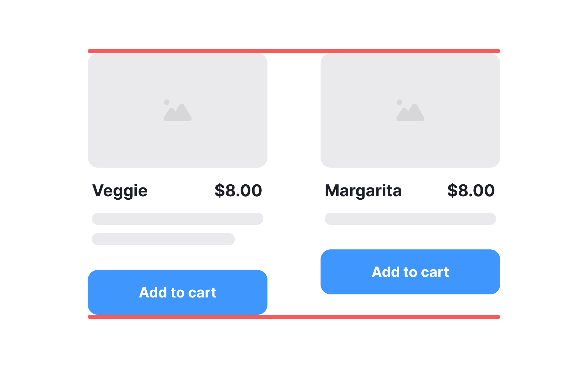Viewport: 588px width, 368px height.
Task: Click the Margarita image placeholder icon
Action: [410, 111]
